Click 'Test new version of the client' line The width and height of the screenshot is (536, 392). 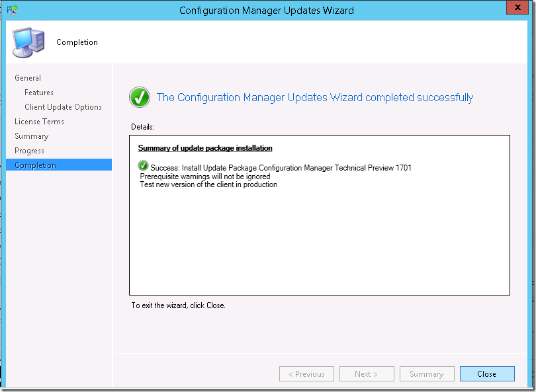pyautogui.click(x=208, y=184)
